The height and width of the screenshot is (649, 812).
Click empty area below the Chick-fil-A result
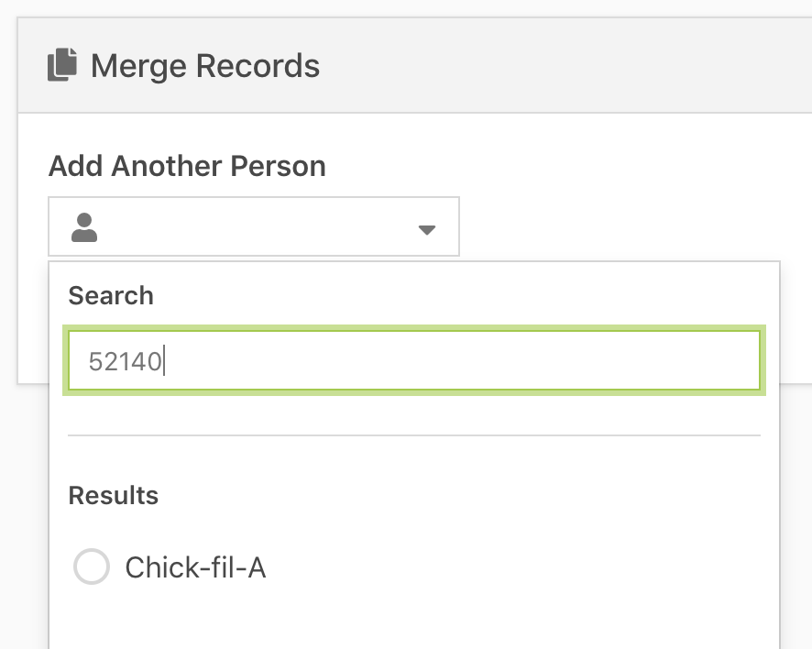[x=413, y=621]
